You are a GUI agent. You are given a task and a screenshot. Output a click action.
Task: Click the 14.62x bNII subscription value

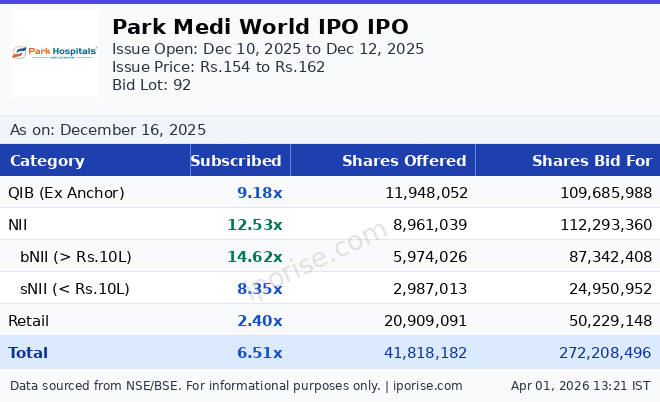(254, 257)
